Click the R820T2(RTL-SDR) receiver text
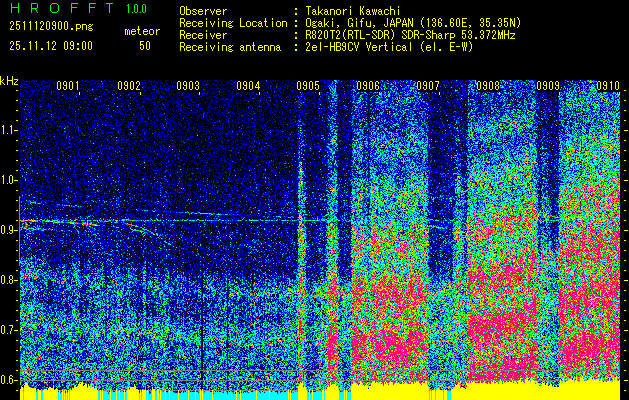The width and height of the screenshot is (629, 400). [x=410, y=35]
